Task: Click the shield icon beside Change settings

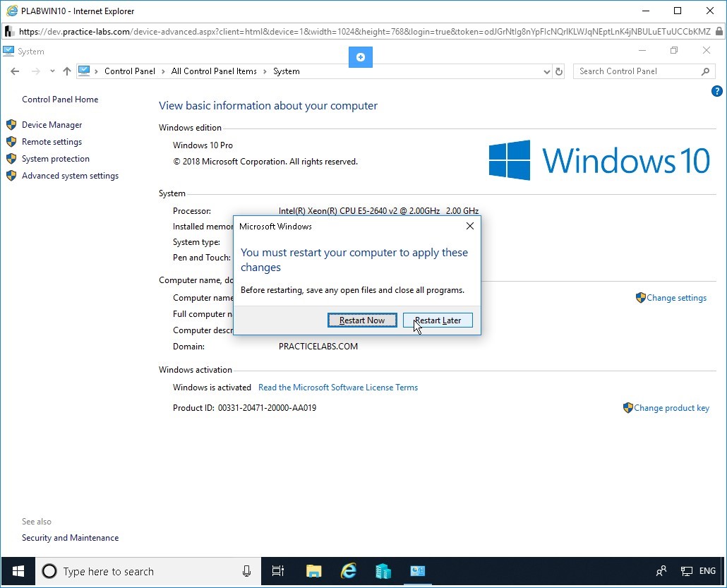Action: tap(641, 297)
